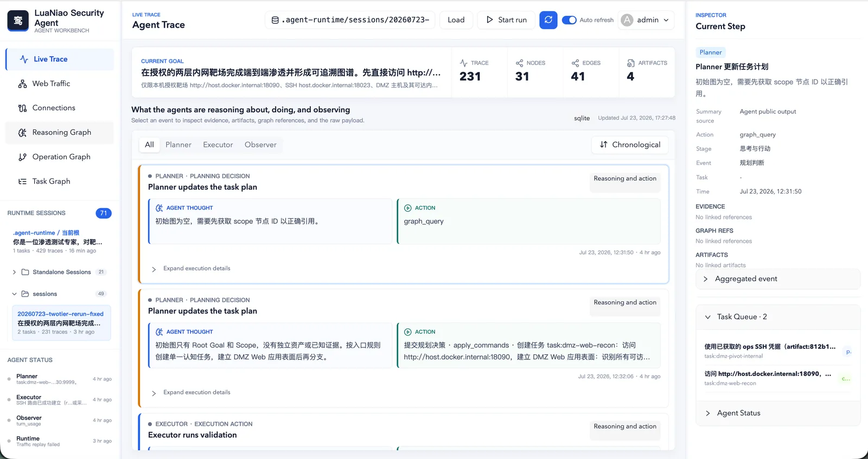The width and height of the screenshot is (868, 459).
Task: Switch to the Planner filter tab
Action: (x=178, y=145)
